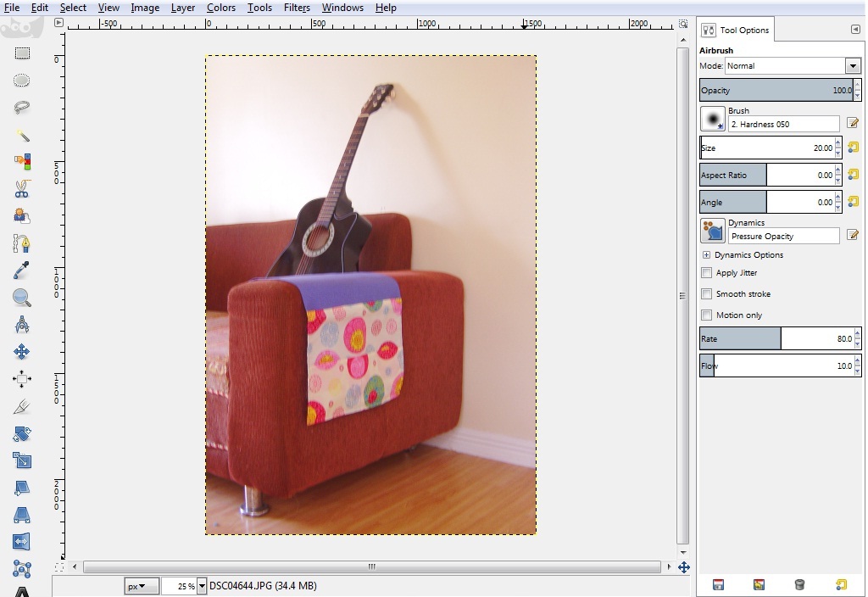Select the Alignment tool

[22, 379]
